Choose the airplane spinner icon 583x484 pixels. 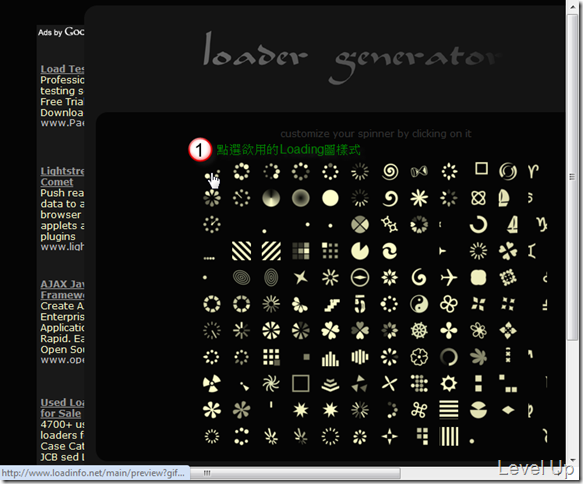(449, 277)
